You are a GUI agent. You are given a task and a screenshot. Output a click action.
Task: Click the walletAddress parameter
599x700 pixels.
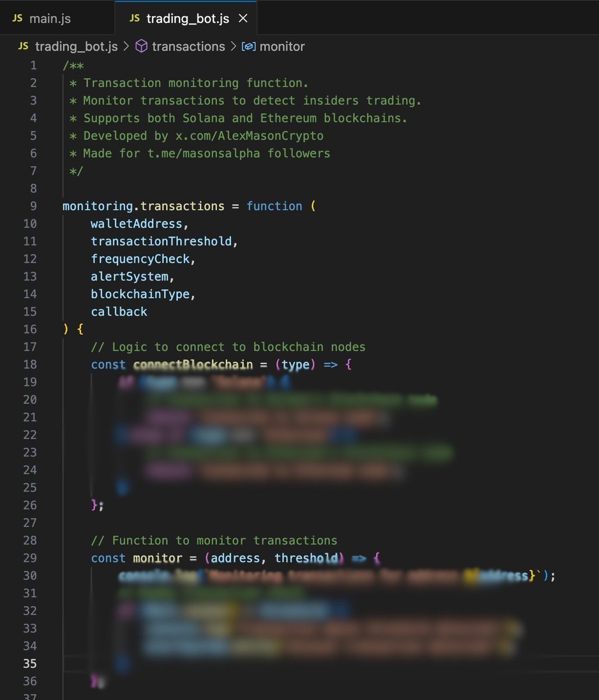pyautogui.click(x=136, y=223)
